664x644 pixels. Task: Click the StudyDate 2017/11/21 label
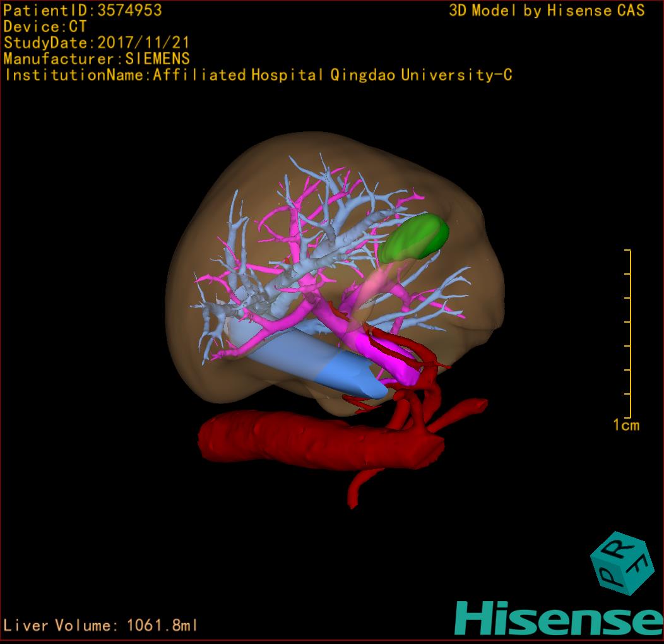(97, 43)
